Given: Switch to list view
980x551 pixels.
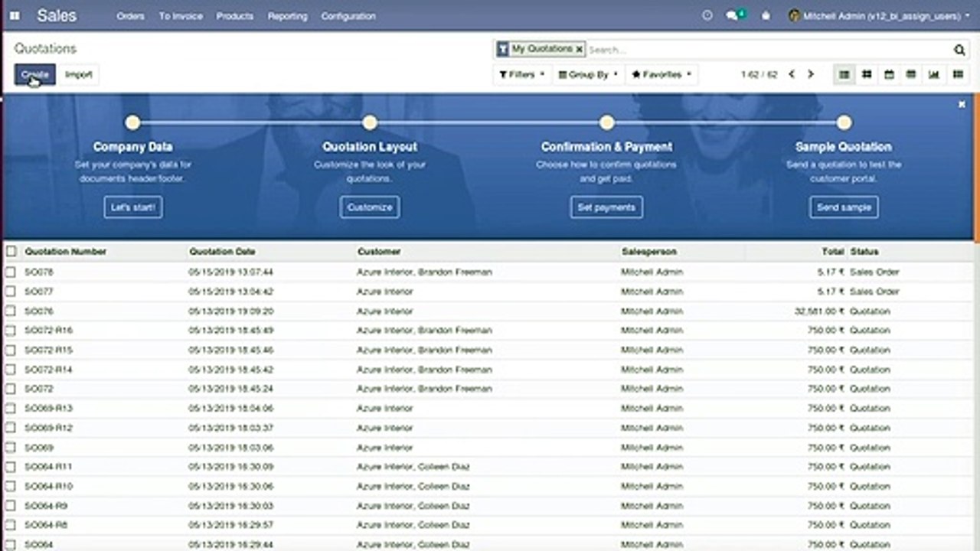Looking at the screenshot, I should (x=844, y=74).
